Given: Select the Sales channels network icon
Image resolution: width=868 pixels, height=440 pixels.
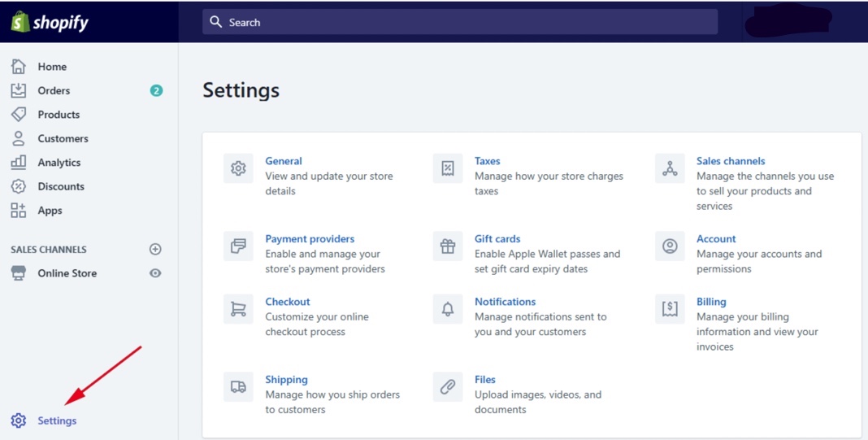Looking at the screenshot, I should pyautogui.click(x=670, y=168).
